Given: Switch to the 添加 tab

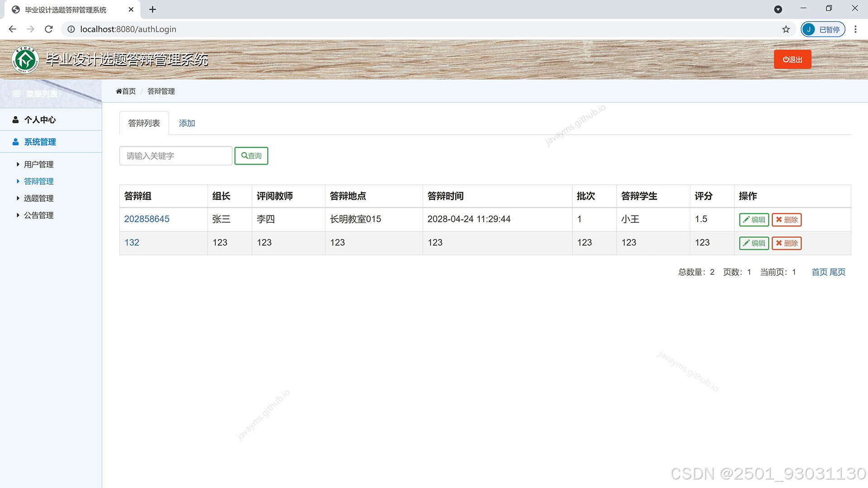Looking at the screenshot, I should click(187, 123).
